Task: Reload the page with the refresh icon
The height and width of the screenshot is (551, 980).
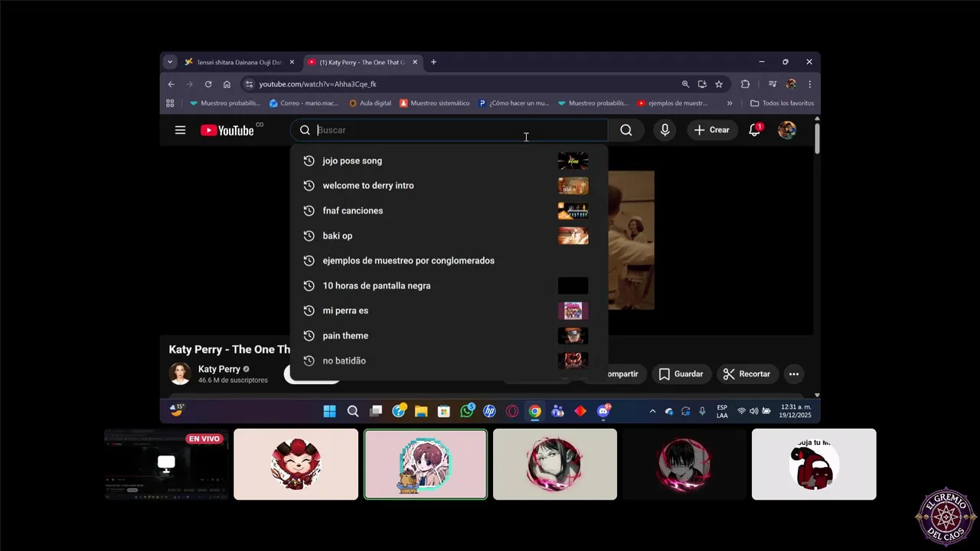Action: (x=208, y=84)
